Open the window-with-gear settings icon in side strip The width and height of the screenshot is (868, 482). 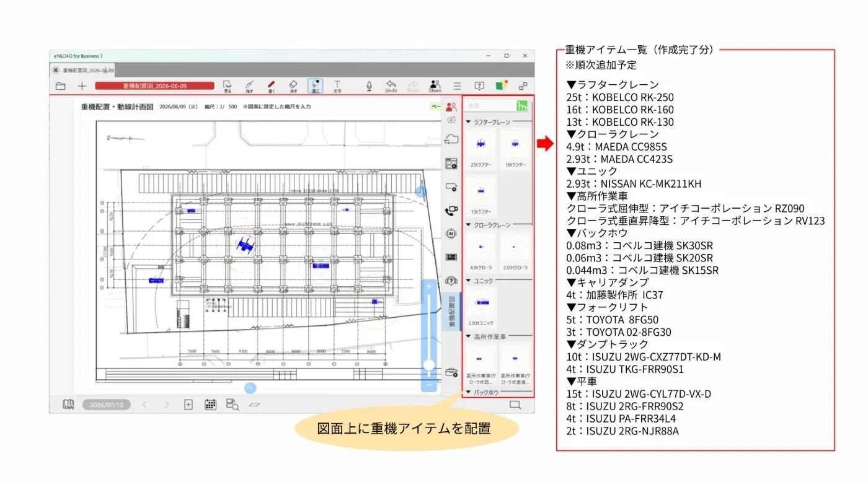coord(451,164)
